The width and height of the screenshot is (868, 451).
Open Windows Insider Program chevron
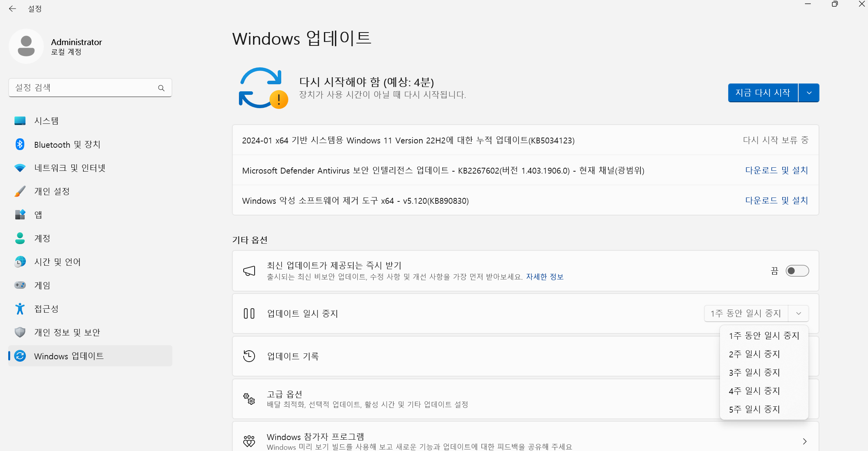pos(805,441)
